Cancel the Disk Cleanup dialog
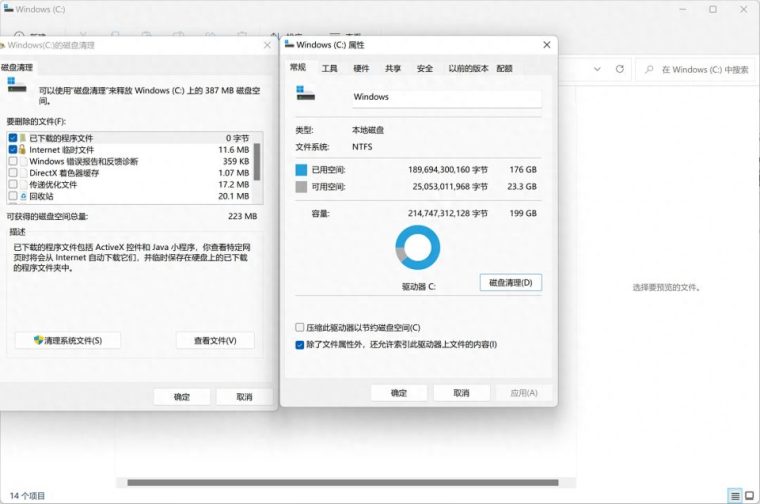 pyautogui.click(x=244, y=397)
